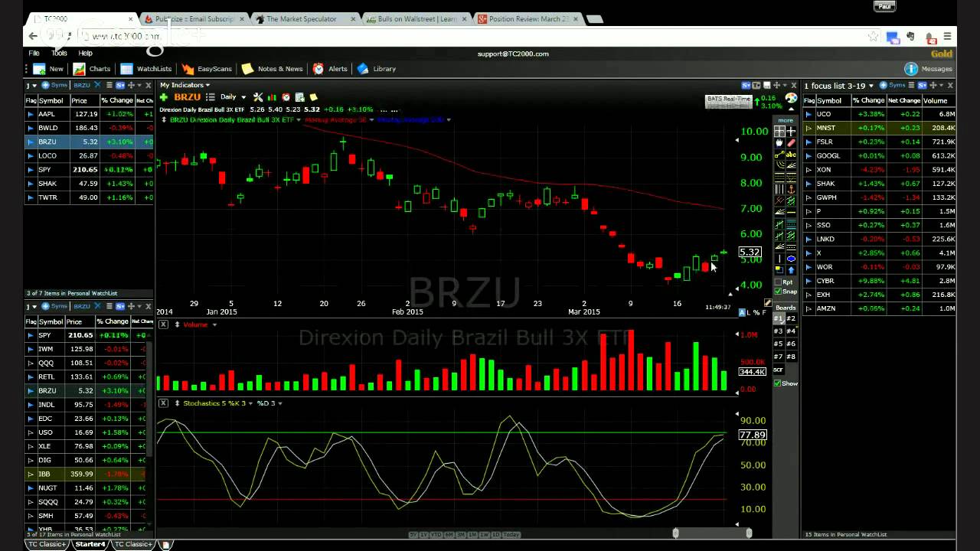The width and height of the screenshot is (980, 551).
Task: Open the EasyScans tool
Action: coord(207,69)
